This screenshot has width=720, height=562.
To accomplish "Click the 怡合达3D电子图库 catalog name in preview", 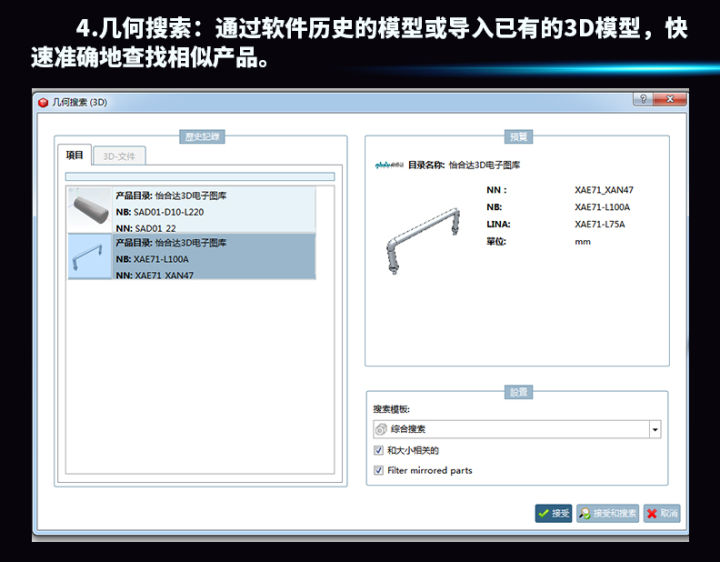I will pos(484,165).
